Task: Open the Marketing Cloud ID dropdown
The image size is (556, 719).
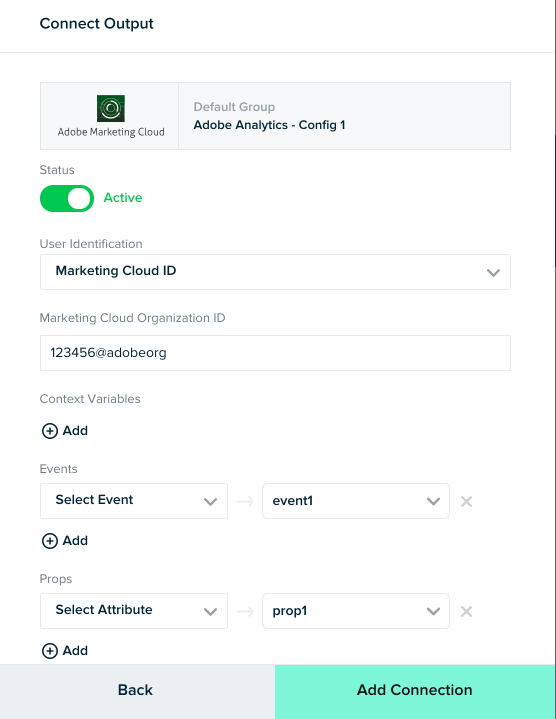Action: pyautogui.click(x=275, y=272)
